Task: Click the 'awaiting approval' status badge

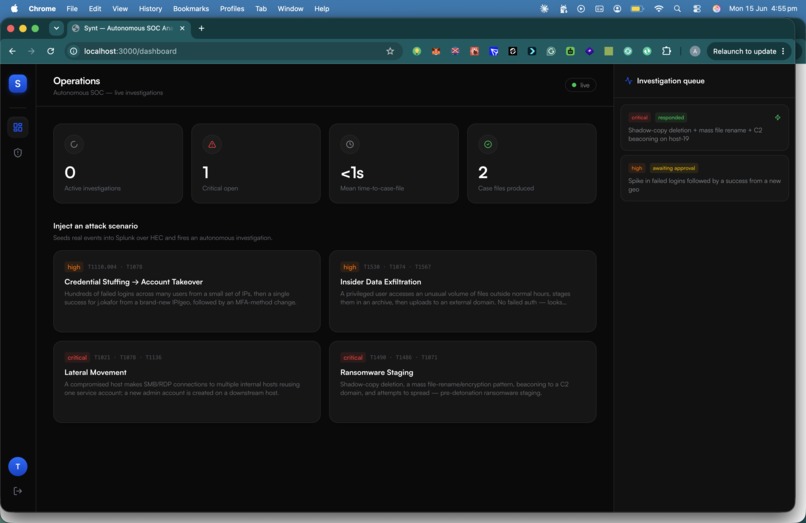Action: [673, 168]
